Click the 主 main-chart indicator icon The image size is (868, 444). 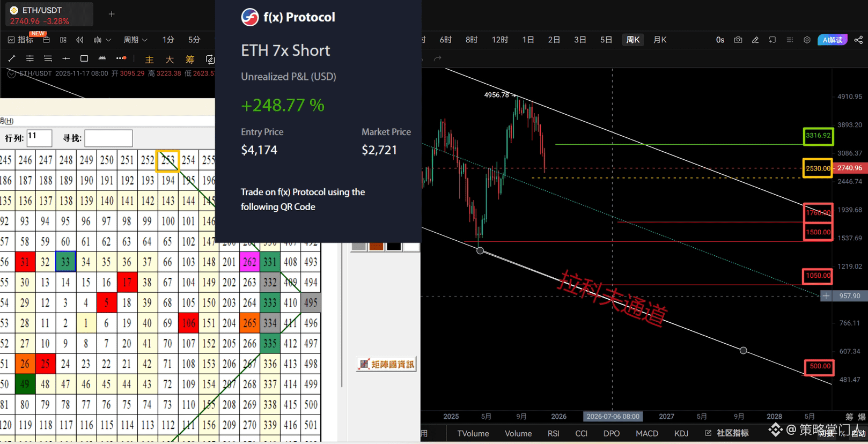(x=149, y=60)
